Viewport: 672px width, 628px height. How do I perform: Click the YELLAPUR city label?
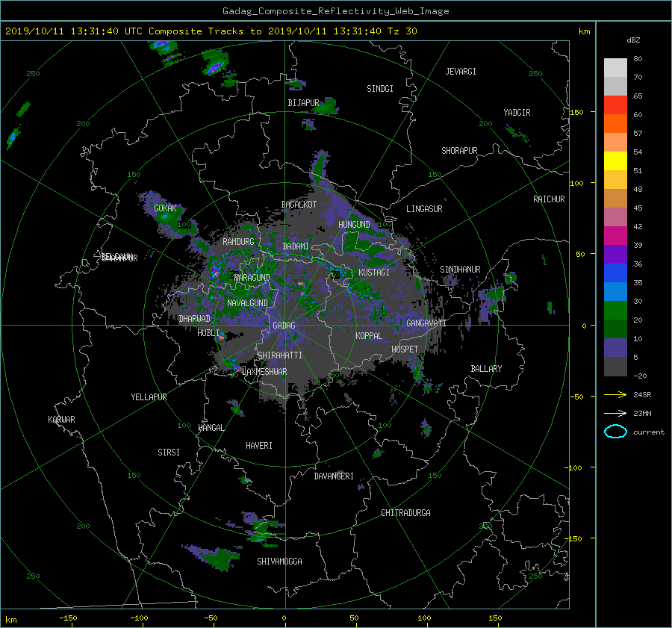[149, 397]
